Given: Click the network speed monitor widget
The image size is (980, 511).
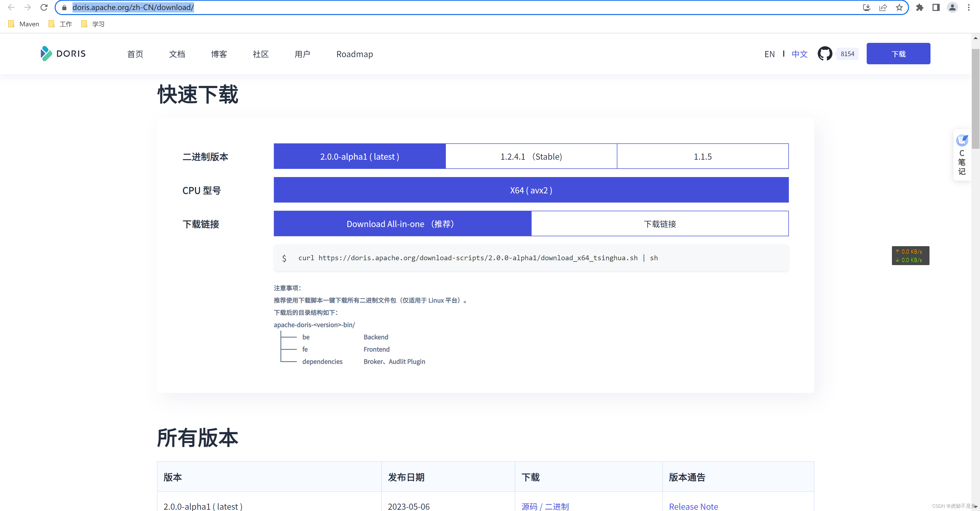Looking at the screenshot, I should click(910, 256).
